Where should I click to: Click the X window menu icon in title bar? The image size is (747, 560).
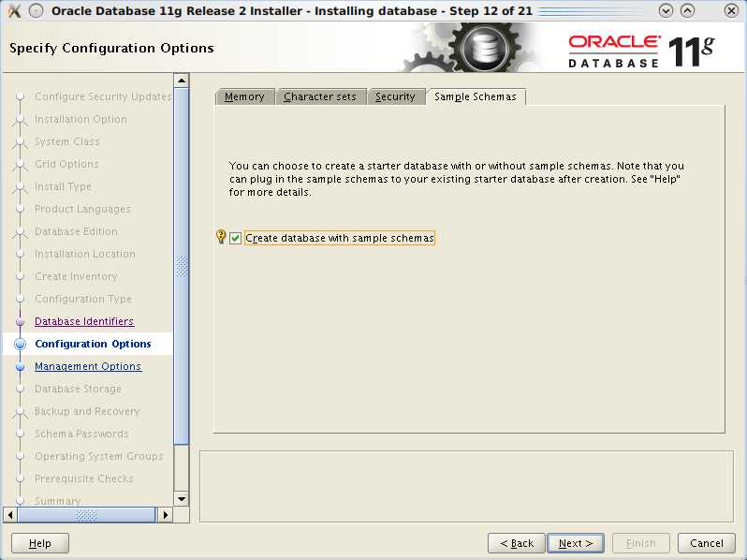click(14, 11)
